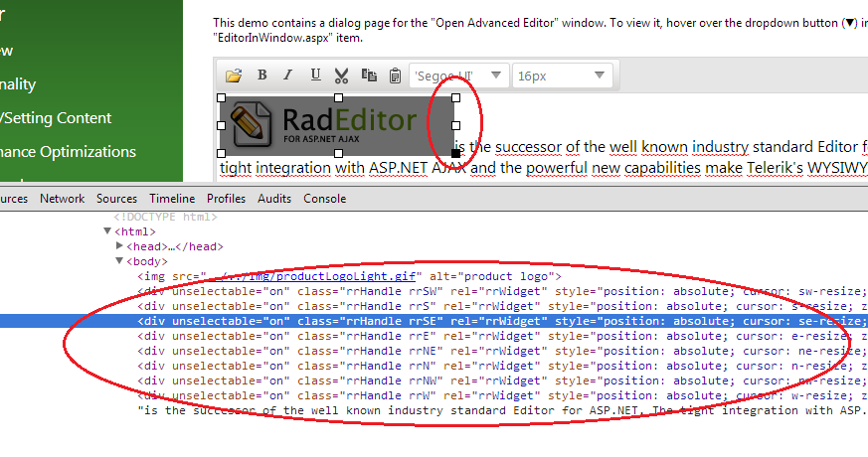Click the open folder icon in editor toolbar
Viewport: 868px width, 457px height.
pyautogui.click(x=234, y=76)
